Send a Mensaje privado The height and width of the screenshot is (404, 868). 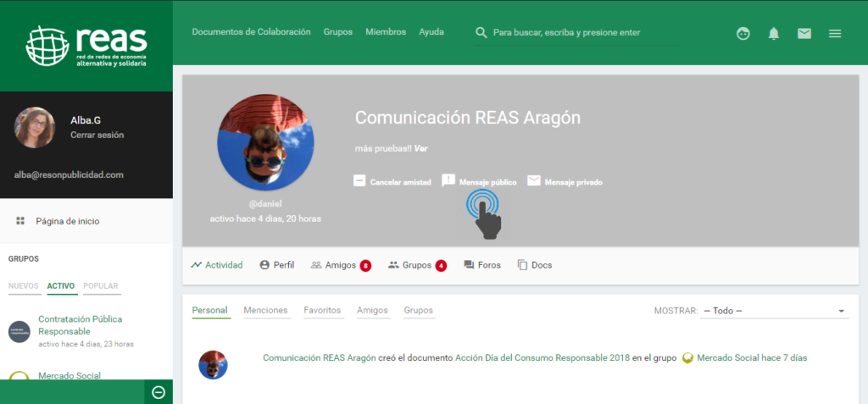[x=565, y=181]
